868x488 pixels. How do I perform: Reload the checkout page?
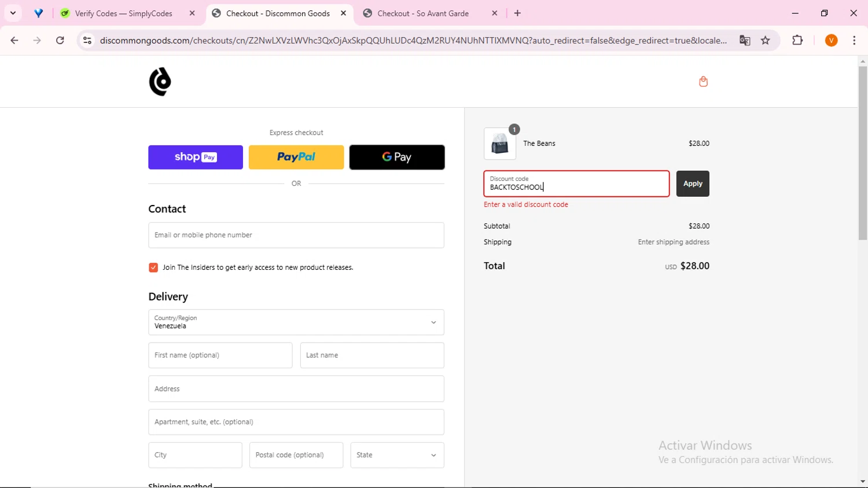pyautogui.click(x=60, y=41)
